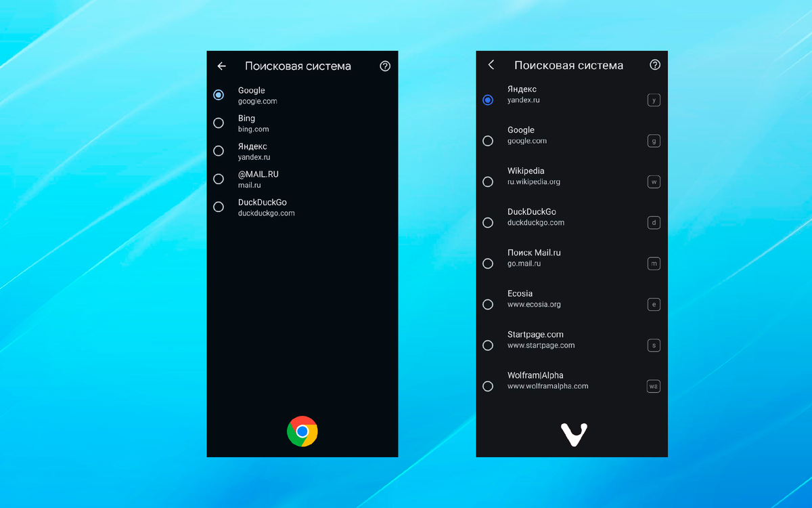Click the Chrome logo icon

(x=302, y=431)
